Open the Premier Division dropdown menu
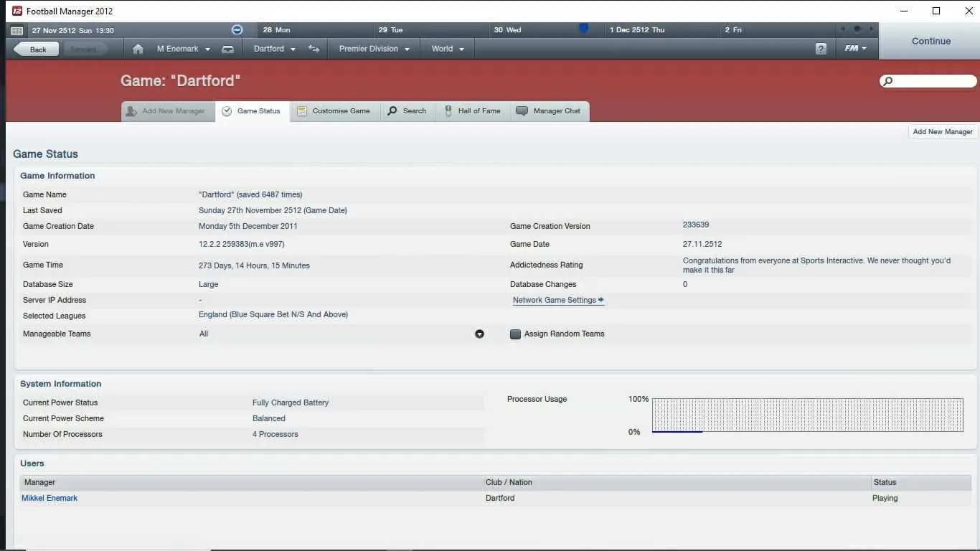The height and width of the screenshot is (551, 980). [374, 49]
